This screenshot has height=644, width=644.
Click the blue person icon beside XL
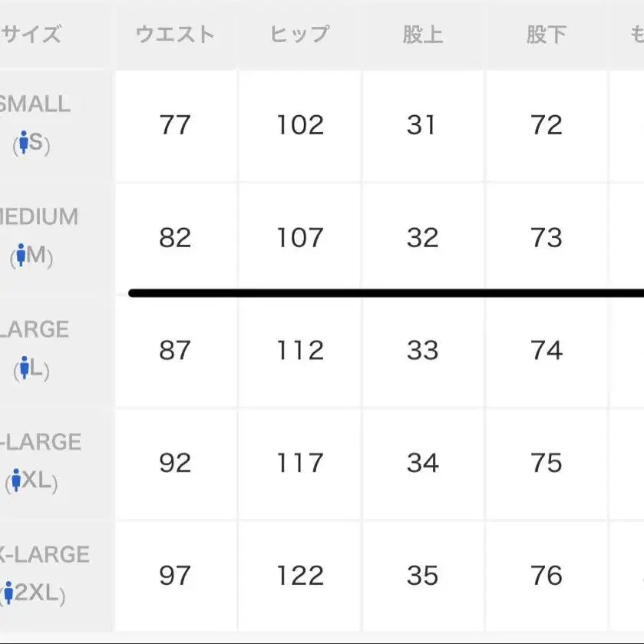pyautogui.click(x=15, y=481)
